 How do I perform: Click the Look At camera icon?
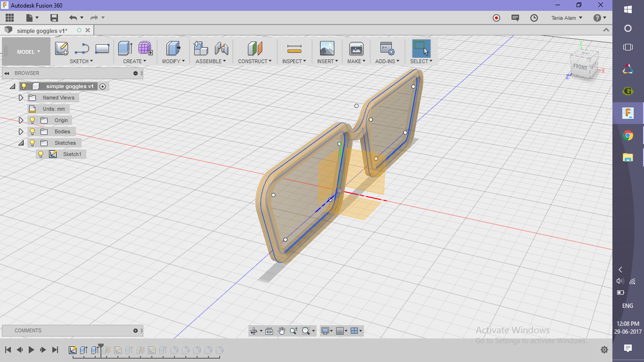[x=269, y=331]
